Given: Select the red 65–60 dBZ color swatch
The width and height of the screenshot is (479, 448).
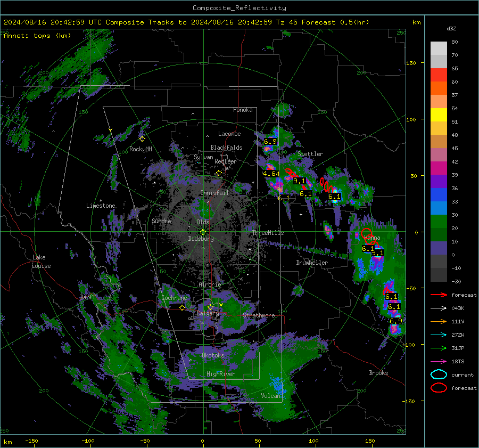Looking at the screenshot, I should (x=439, y=75).
